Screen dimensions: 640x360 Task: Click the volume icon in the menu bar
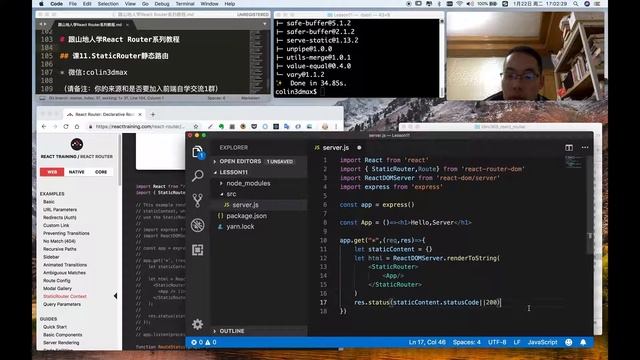coord(470,4)
